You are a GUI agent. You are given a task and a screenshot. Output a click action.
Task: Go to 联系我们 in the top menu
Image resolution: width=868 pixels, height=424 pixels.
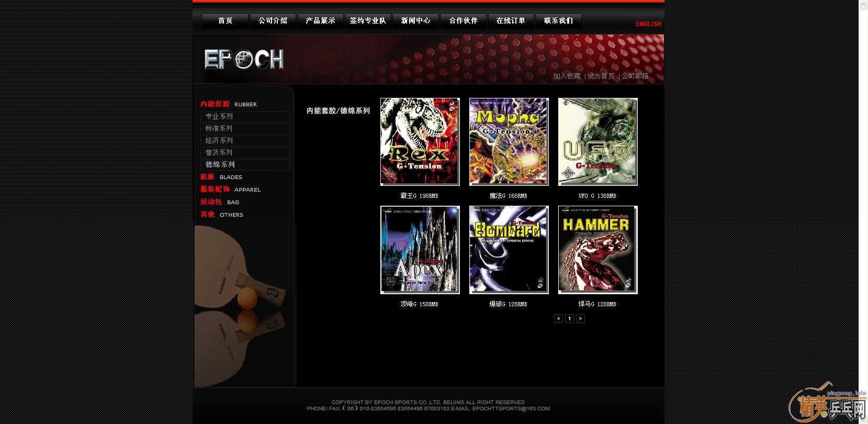558,21
